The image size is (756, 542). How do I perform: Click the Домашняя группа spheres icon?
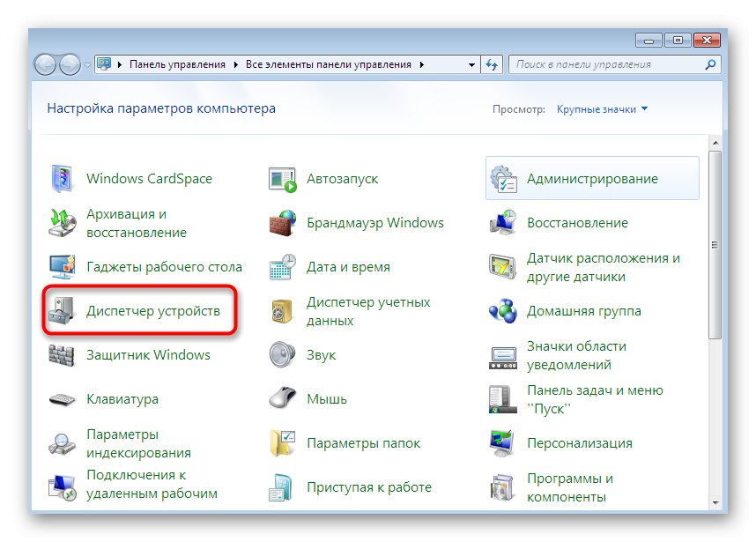[503, 311]
